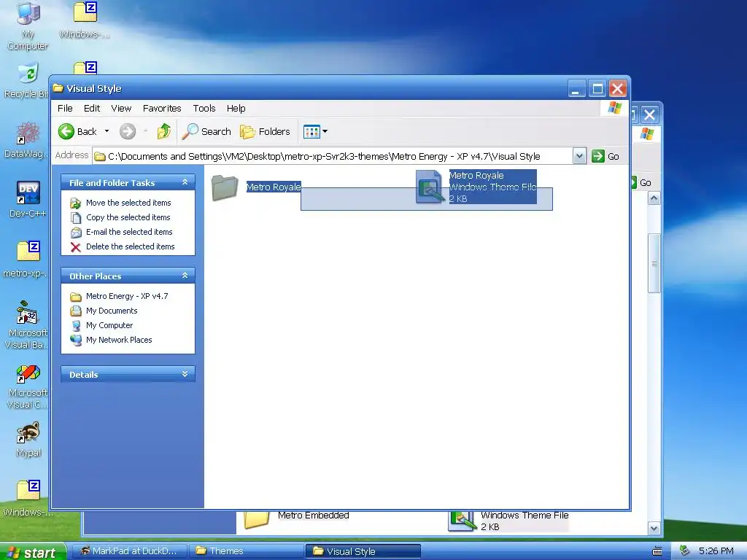Switch to Themes taskbar button
Screen dimensions: 747x560
pyautogui.click(x=246, y=551)
